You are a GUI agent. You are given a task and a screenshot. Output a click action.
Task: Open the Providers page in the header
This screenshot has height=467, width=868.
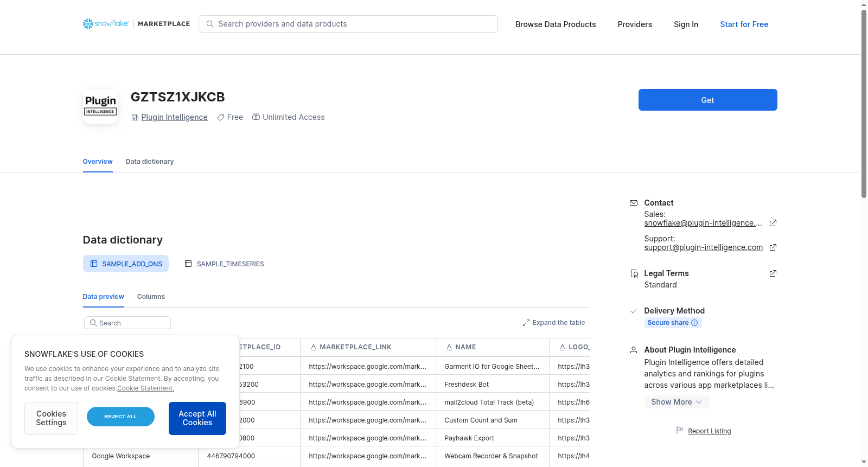click(x=635, y=24)
